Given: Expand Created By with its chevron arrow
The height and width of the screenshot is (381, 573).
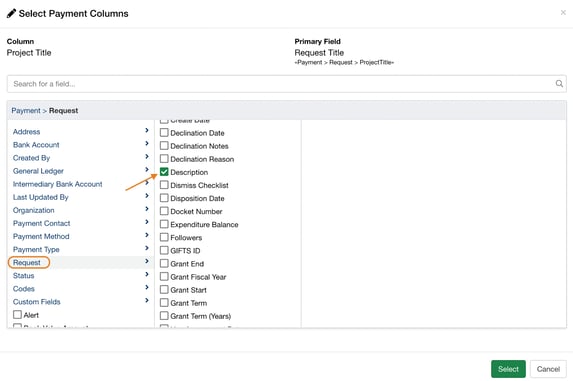Looking at the screenshot, I should (147, 157).
